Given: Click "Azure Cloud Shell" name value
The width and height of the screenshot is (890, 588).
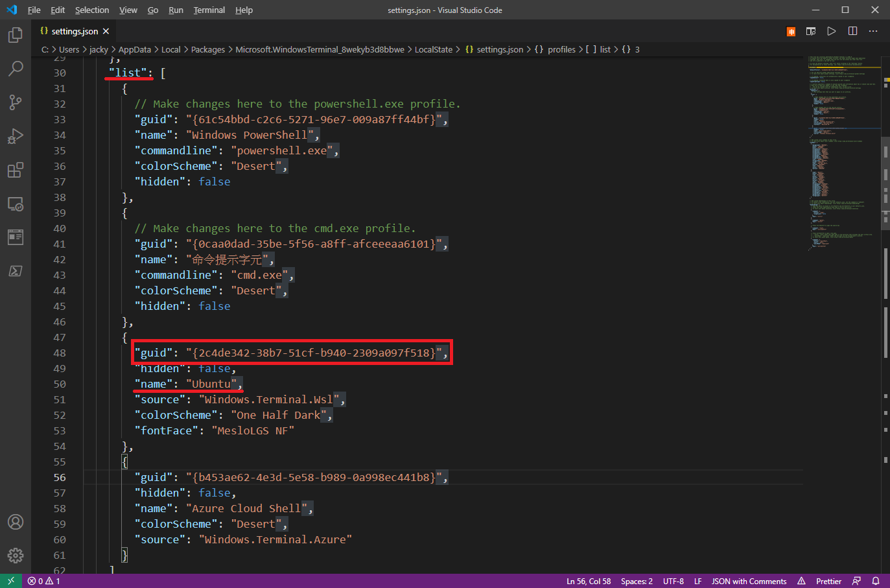Looking at the screenshot, I should click(x=246, y=508).
